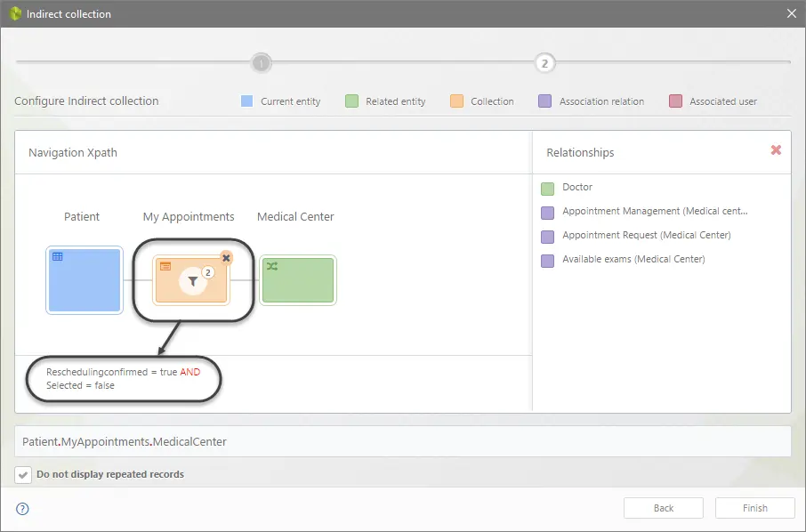The image size is (806, 532).
Task: Click the Relationships panel heading
Action: (x=580, y=153)
